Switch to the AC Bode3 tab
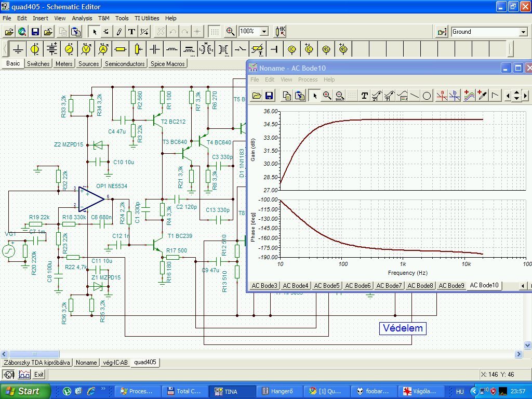This screenshot has height=399, width=532. [x=264, y=286]
